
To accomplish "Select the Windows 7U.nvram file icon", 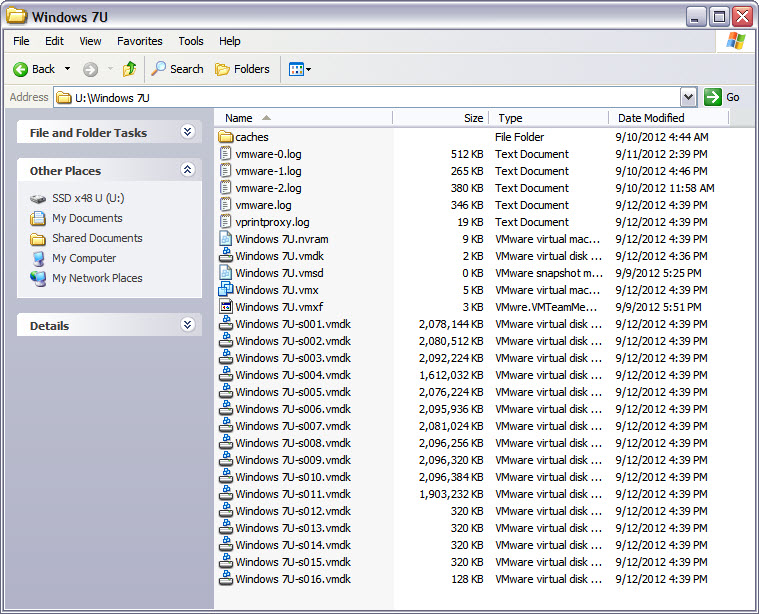I will (226, 239).
